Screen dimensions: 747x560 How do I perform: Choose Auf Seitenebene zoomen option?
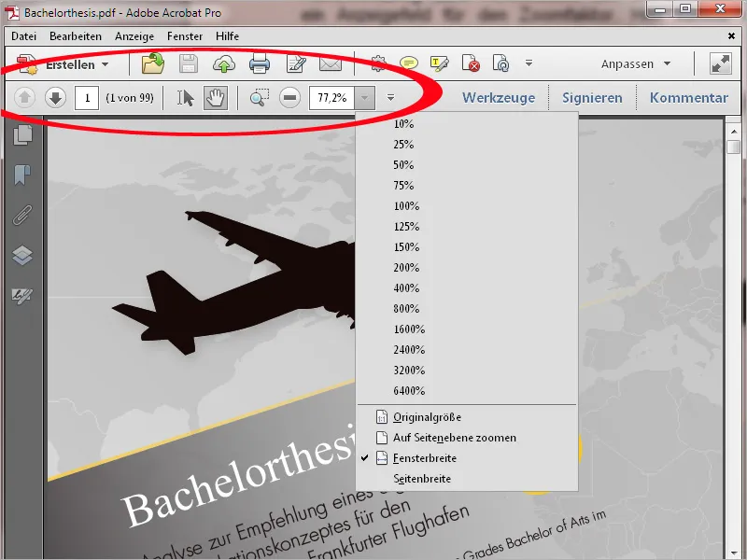click(x=467, y=438)
